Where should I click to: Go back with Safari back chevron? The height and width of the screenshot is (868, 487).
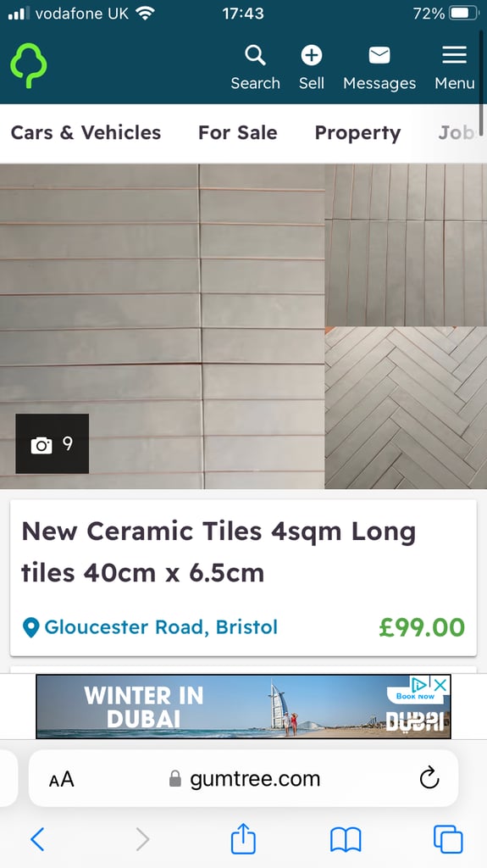click(x=37, y=839)
